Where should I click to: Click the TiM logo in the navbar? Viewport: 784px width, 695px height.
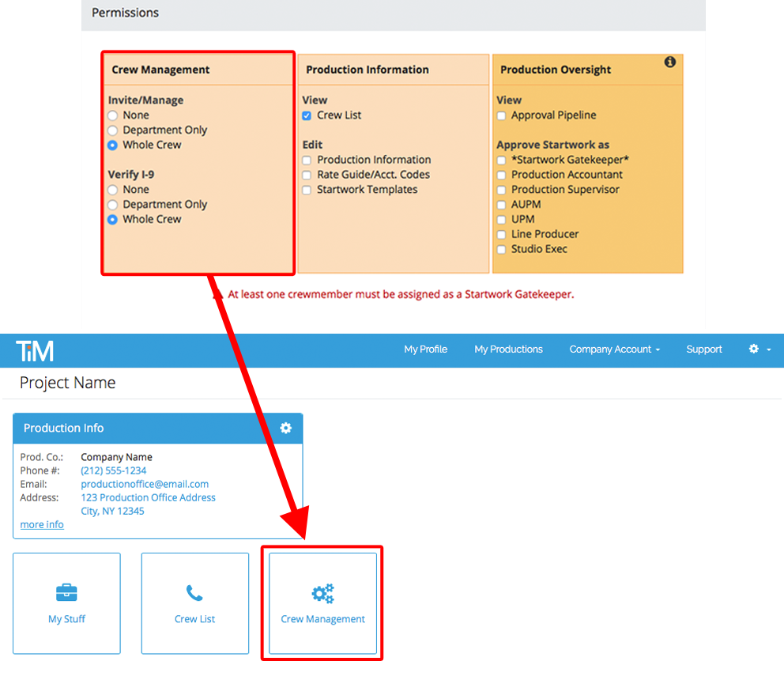36,349
